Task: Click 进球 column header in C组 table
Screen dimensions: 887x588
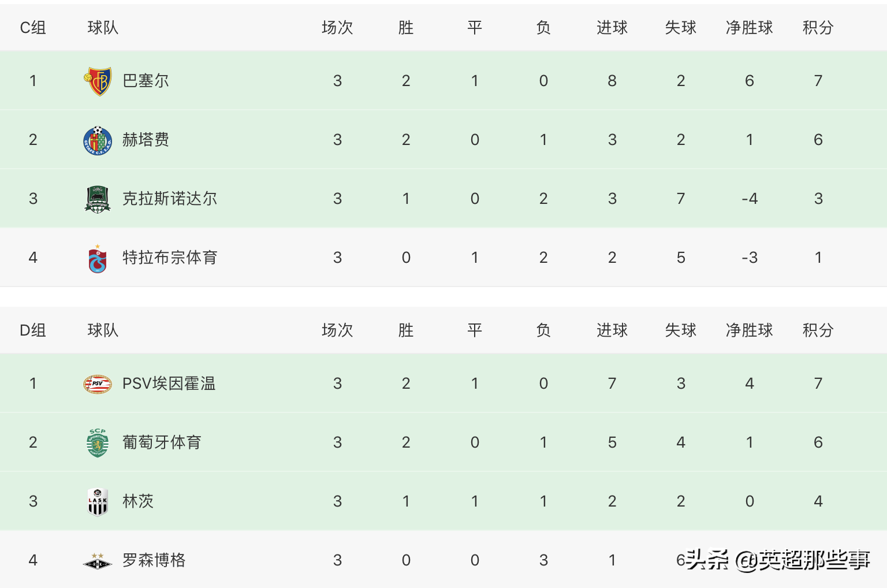Action: pos(612,28)
